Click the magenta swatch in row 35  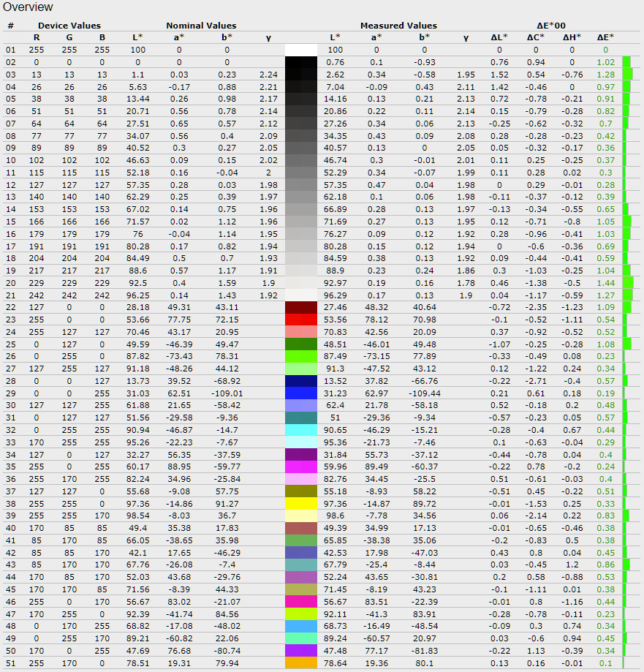pyautogui.click(x=300, y=467)
